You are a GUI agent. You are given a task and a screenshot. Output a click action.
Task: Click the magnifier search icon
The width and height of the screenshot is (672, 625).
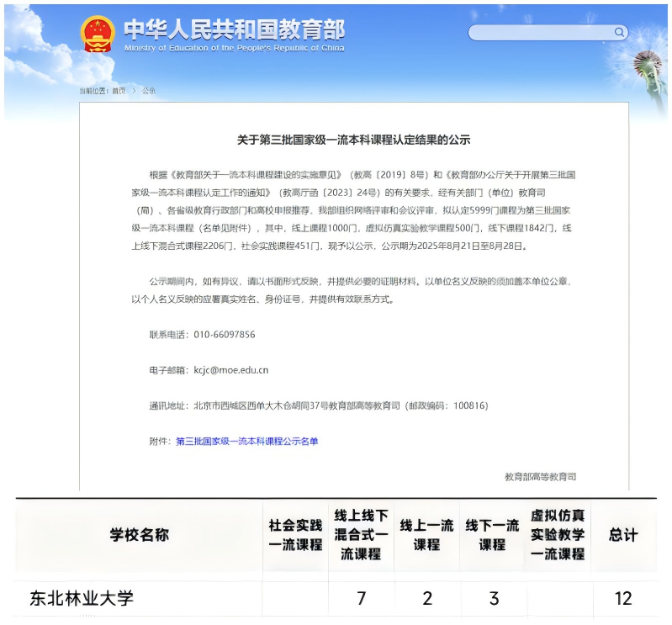[619, 33]
